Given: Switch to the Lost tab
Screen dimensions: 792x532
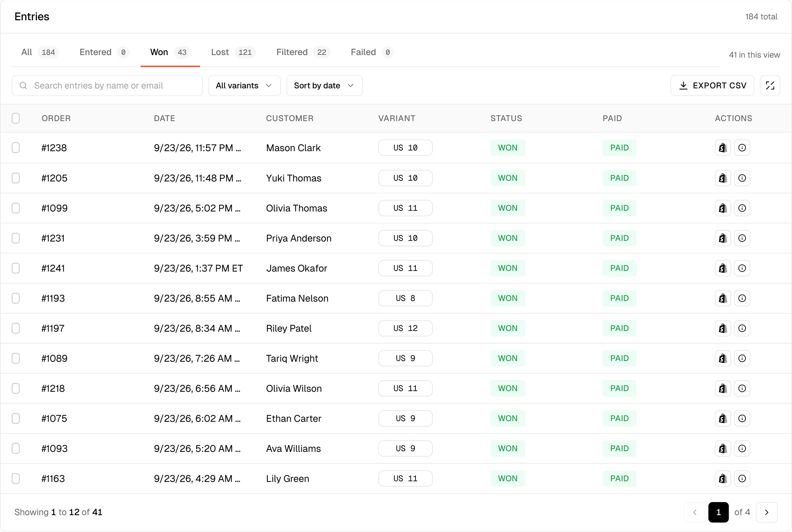Looking at the screenshot, I should pos(233,52).
